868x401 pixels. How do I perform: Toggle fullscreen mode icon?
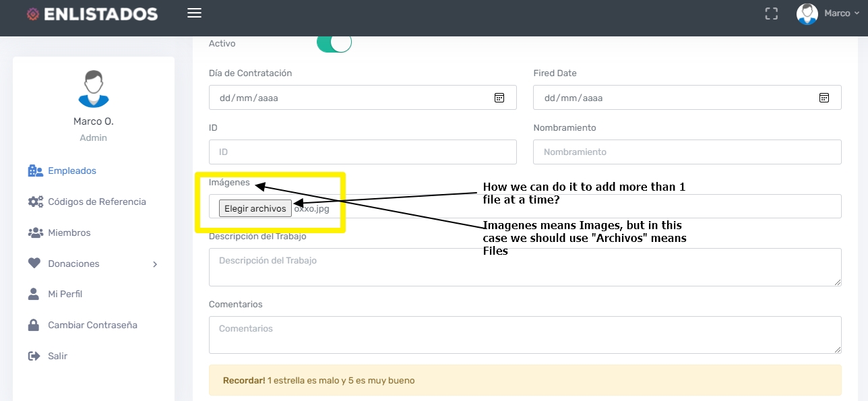[772, 13]
